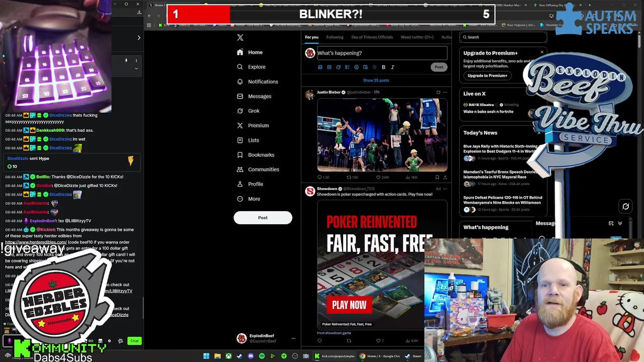Dismiss the Upgrade to Premium+ card
Image resolution: width=644 pixels, height=362 pixels.
[x=542, y=52]
